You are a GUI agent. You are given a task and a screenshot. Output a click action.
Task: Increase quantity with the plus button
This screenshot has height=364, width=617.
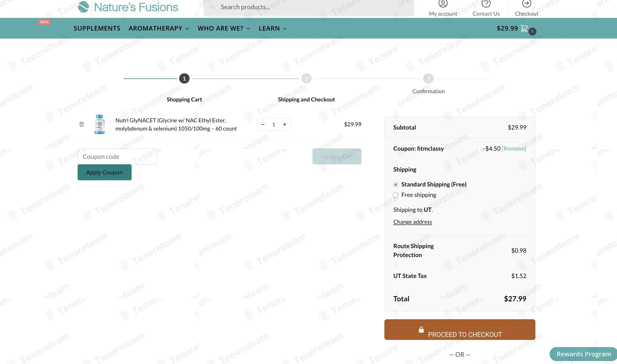[285, 124]
